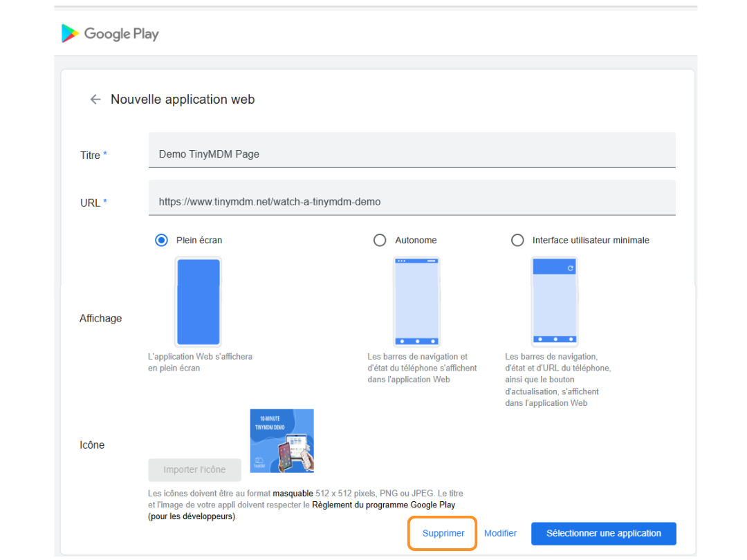Open the Règlement du programme Google Play link
The height and width of the screenshot is (560, 747).
click(x=383, y=505)
